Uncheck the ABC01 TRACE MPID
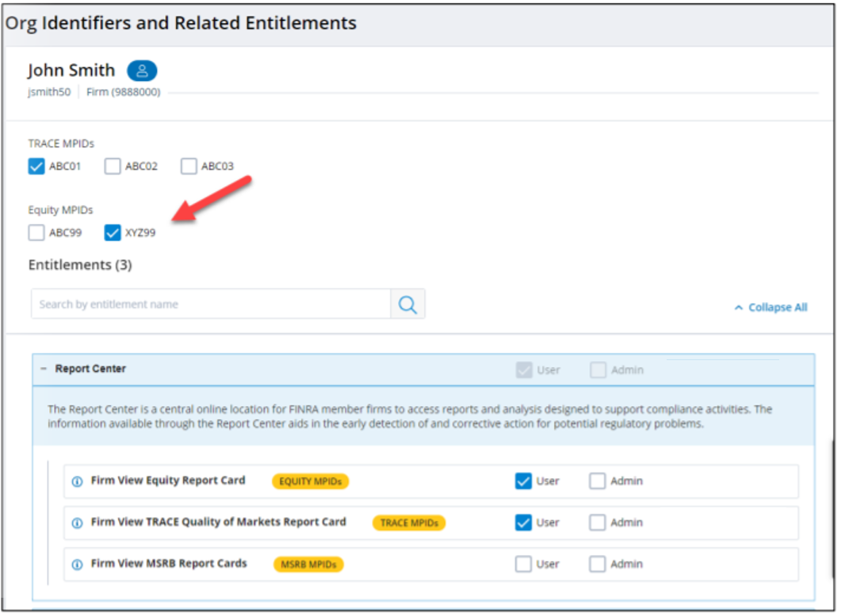This screenshot has width=841, height=616. pyautogui.click(x=36, y=166)
